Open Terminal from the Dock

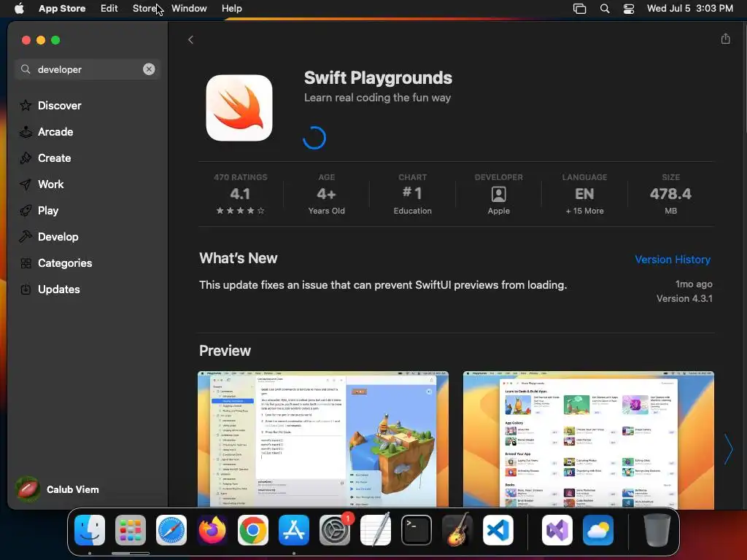(417, 530)
